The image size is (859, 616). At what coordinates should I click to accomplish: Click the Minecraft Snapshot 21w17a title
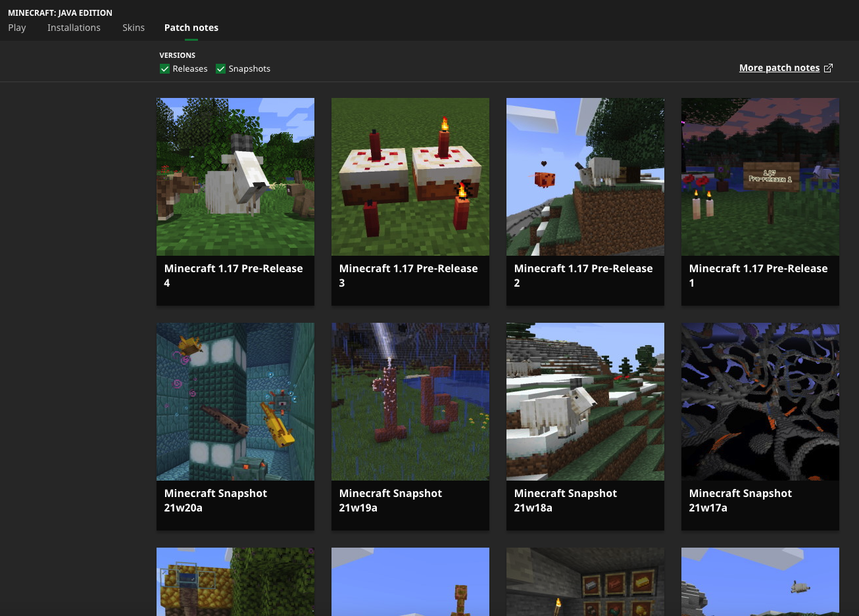[741, 500]
